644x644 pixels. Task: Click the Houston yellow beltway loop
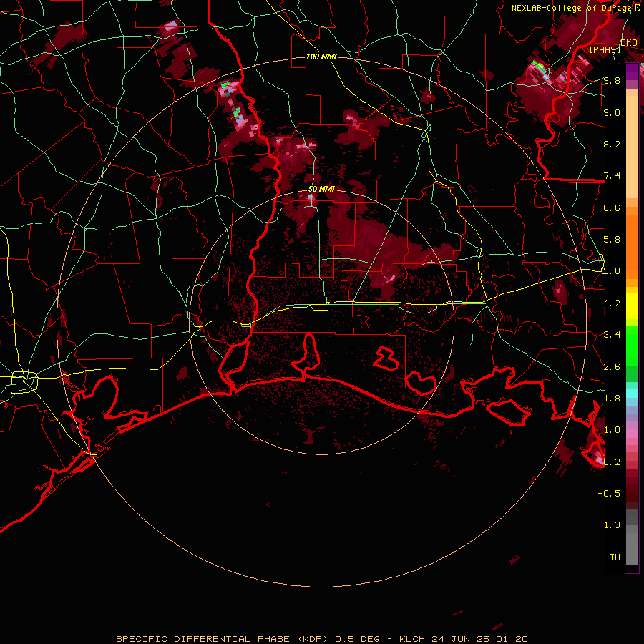click(x=24, y=381)
